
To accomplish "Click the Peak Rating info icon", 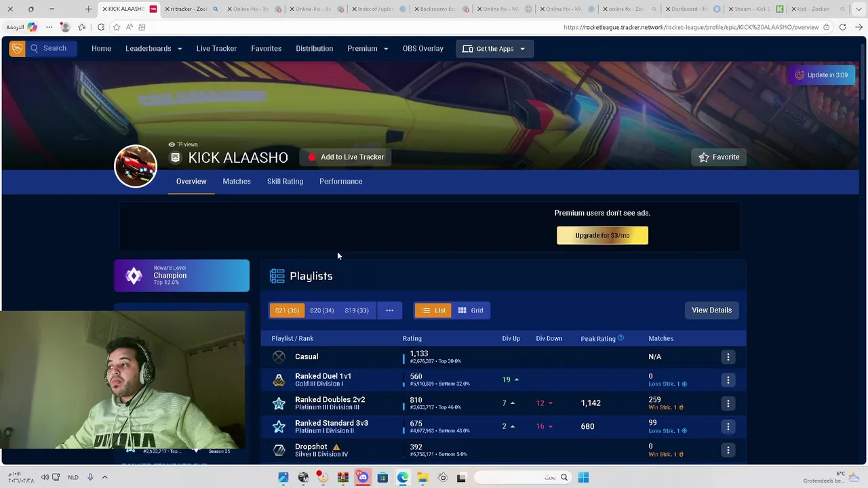I will (620, 338).
